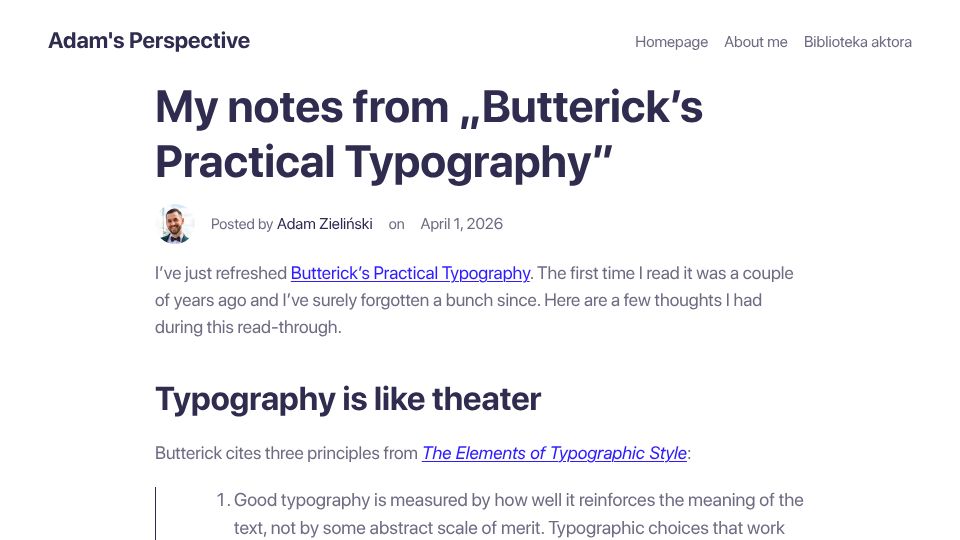Open the About me page

pos(756,42)
